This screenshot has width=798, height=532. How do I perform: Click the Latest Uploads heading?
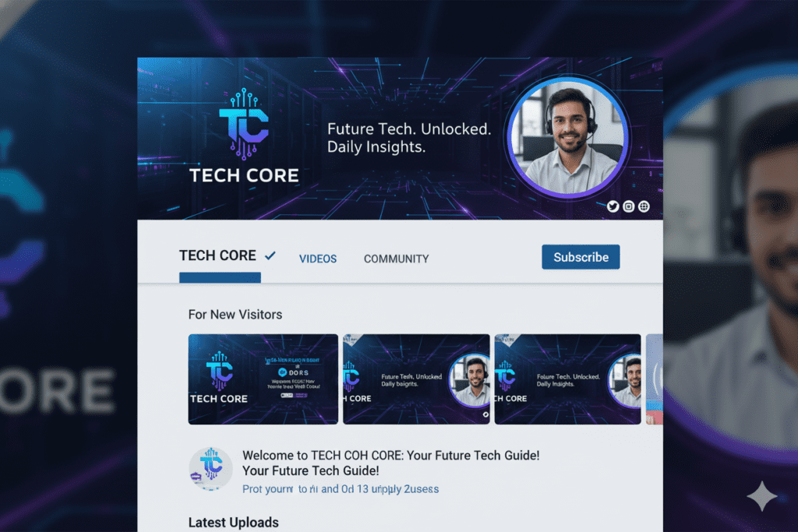click(x=234, y=523)
